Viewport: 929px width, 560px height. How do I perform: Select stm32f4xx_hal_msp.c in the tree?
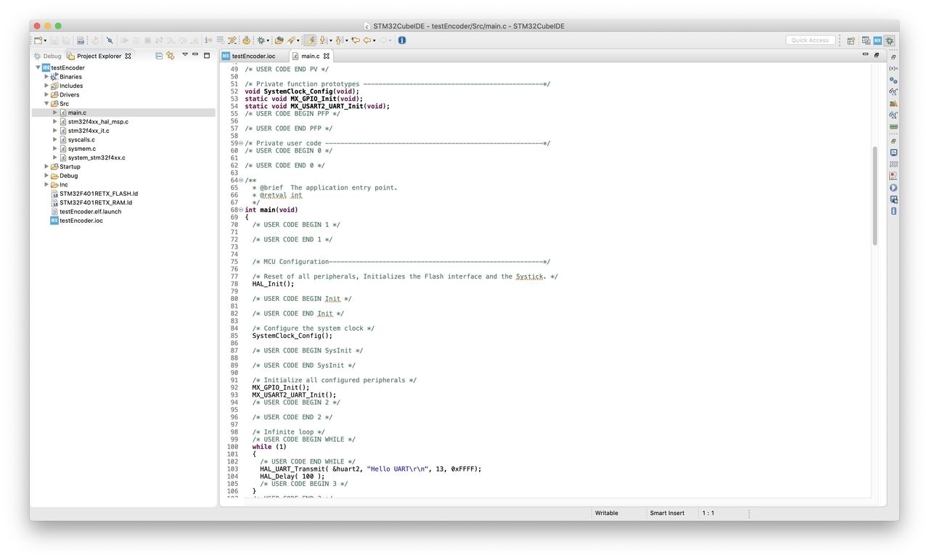[98, 122]
